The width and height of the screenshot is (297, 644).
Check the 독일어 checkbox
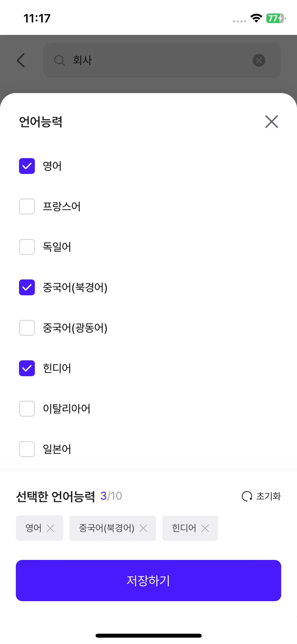coord(27,247)
